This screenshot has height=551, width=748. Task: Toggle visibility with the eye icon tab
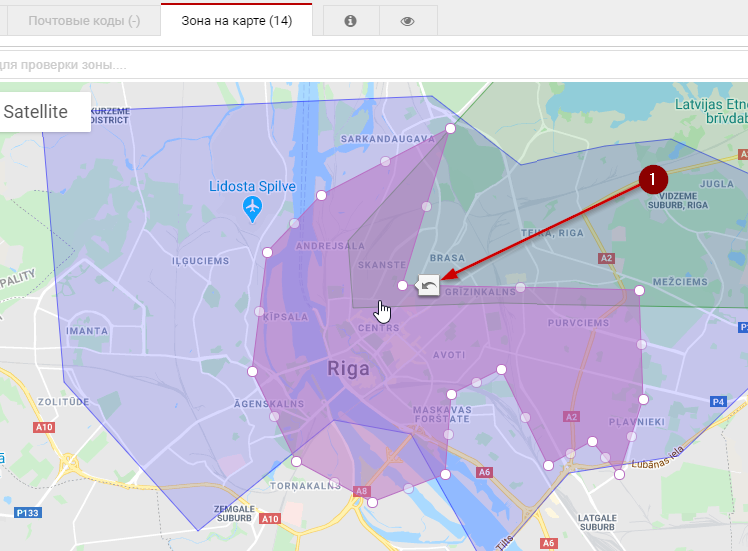pos(407,21)
